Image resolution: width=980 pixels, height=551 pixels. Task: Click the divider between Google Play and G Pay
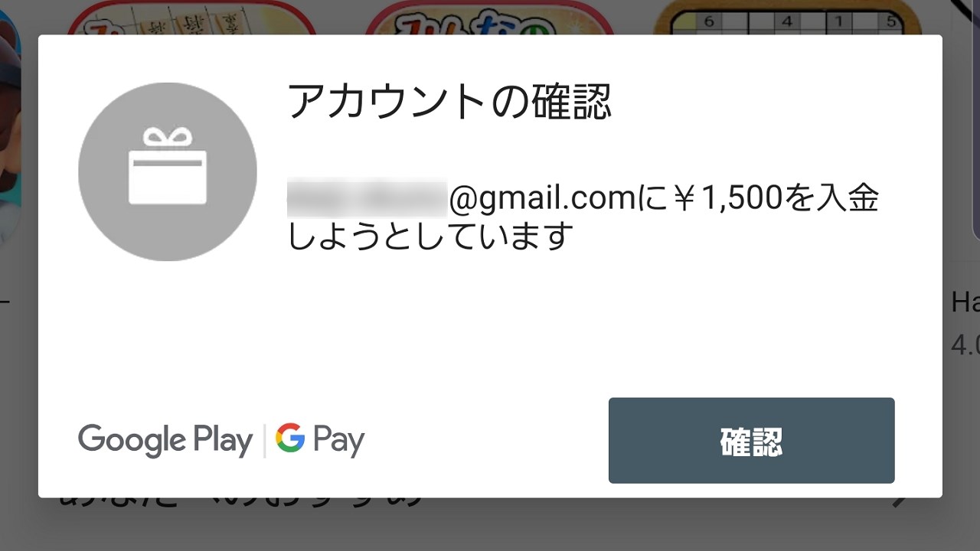[265, 441]
